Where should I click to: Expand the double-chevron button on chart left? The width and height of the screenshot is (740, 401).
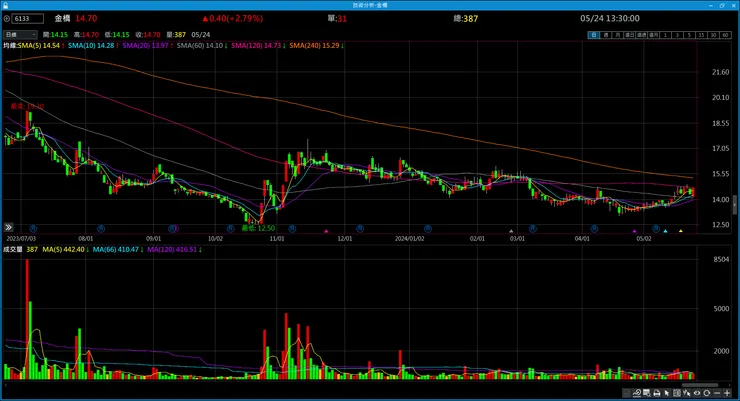[8, 227]
